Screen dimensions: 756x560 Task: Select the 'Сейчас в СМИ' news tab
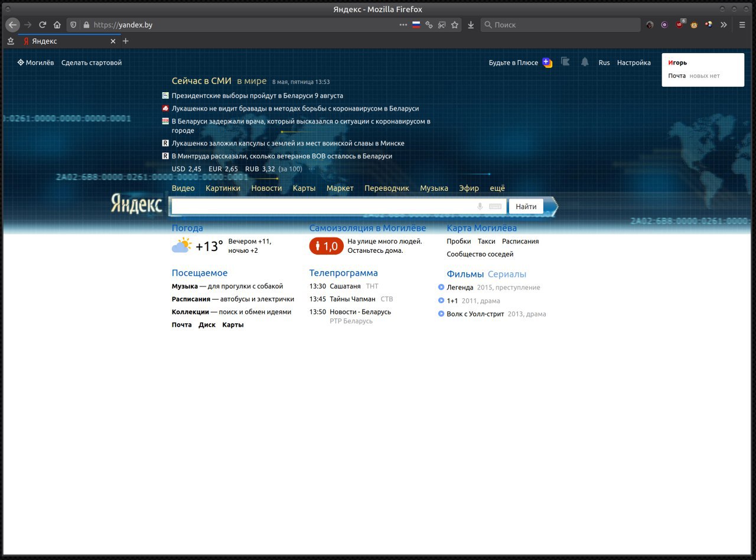[201, 81]
